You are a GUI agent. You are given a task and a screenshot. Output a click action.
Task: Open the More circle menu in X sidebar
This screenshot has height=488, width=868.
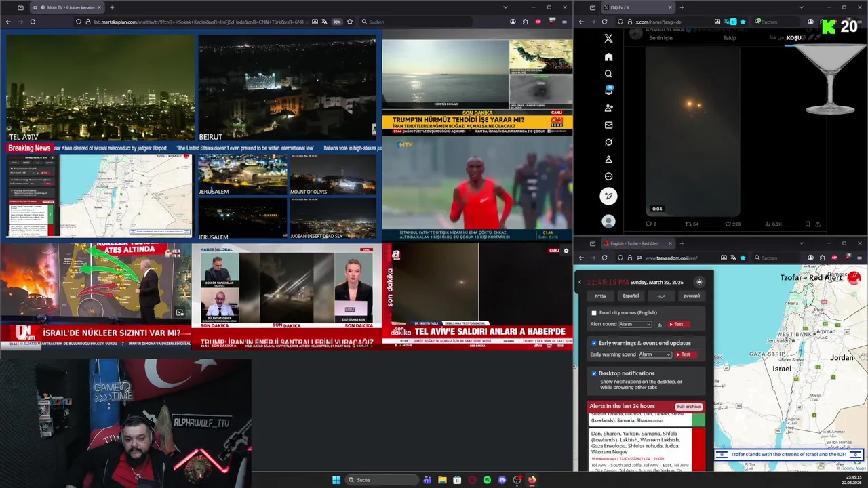pyautogui.click(x=608, y=176)
